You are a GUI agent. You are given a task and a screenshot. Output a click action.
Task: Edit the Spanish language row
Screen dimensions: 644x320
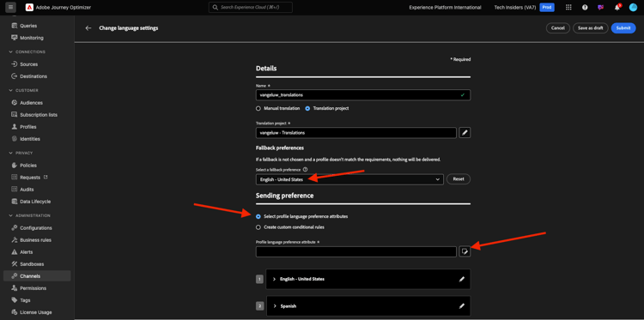(x=462, y=306)
